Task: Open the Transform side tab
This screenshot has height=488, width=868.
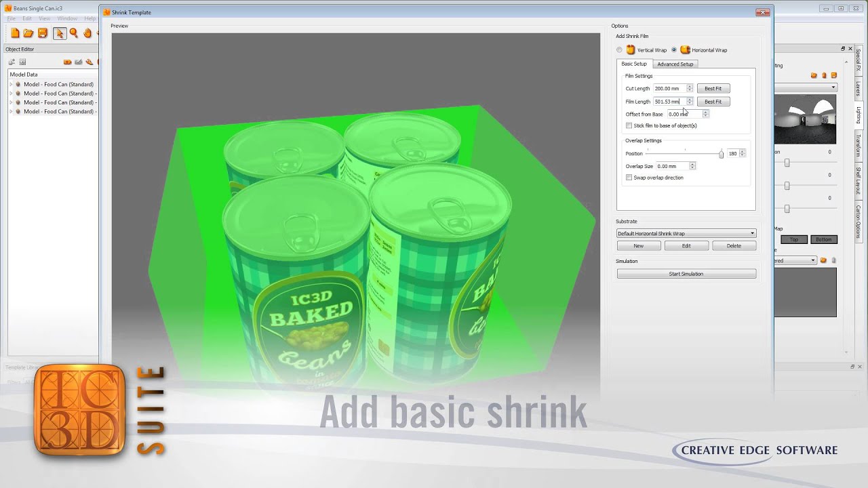Action: (x=859, y=146)
